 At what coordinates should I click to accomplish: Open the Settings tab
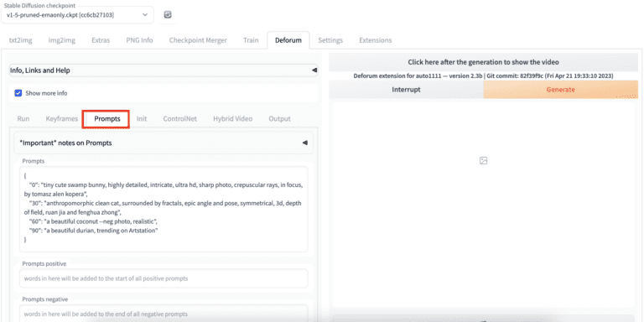click(x=330, y=40)
